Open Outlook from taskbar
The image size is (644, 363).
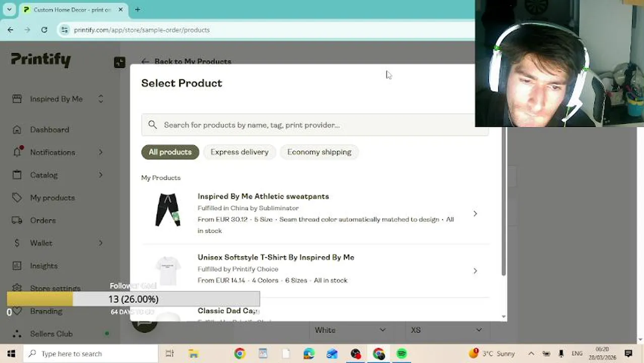click(332, 353)
